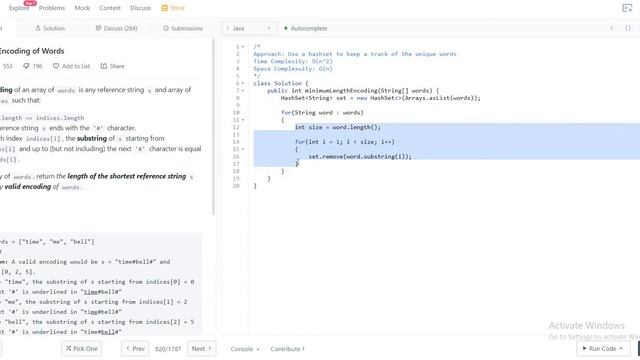Open the Contest page
This screenshot has height=360, width=640.
click(x=110, y=8)
